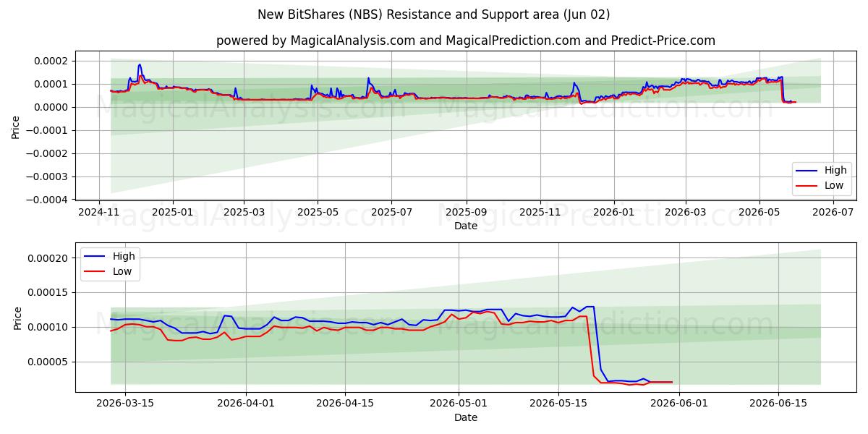
Task: Click the upper chart 'Price' axis label
Action: pyautogui.click(x=16, y=127)
